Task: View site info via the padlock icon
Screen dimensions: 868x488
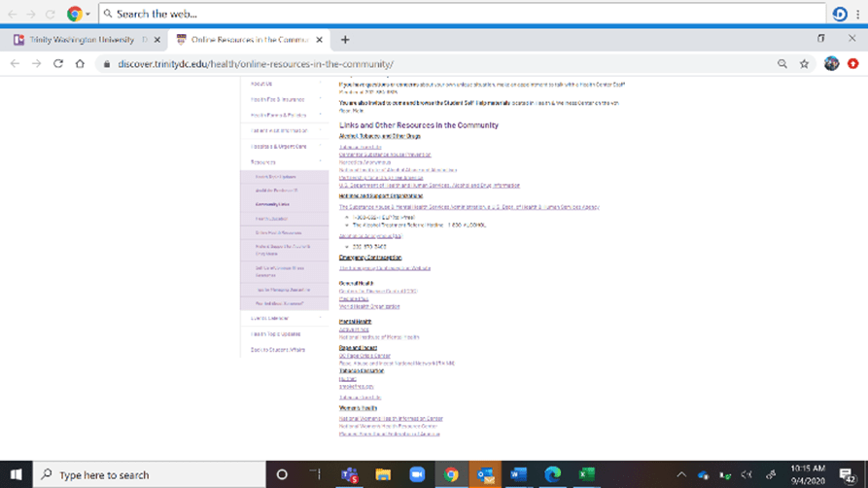Action: [x=107, y=64]
